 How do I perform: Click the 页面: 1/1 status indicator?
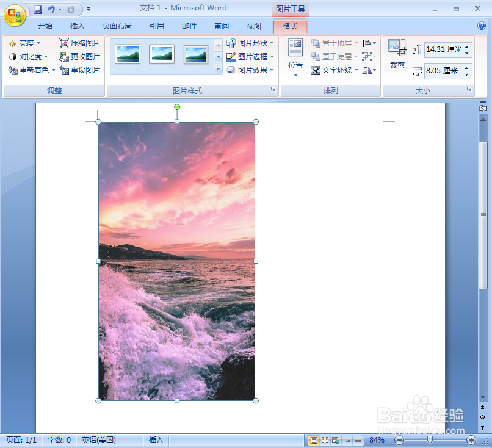click(21, 440)
